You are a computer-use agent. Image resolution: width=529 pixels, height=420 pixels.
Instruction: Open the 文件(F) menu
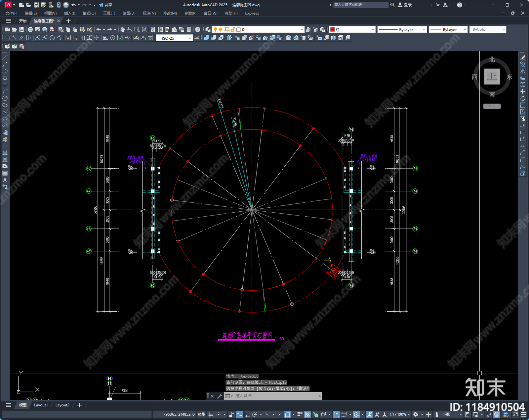click(x=11, y=13)
